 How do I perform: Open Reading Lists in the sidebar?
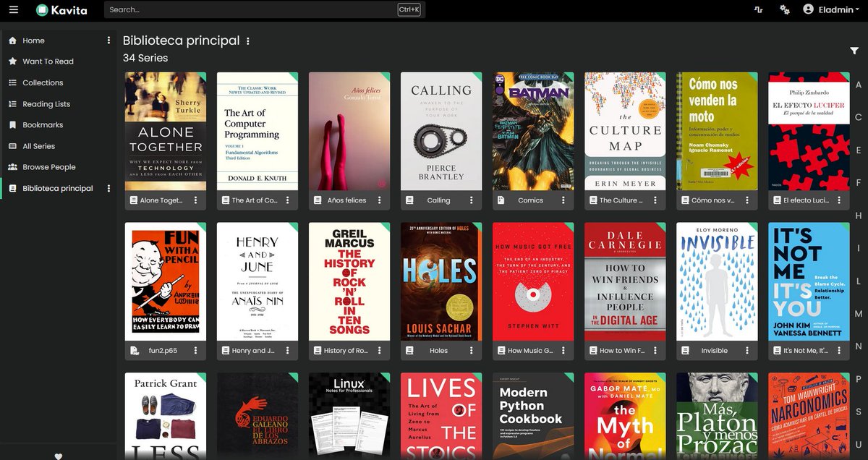click(46, 104)
